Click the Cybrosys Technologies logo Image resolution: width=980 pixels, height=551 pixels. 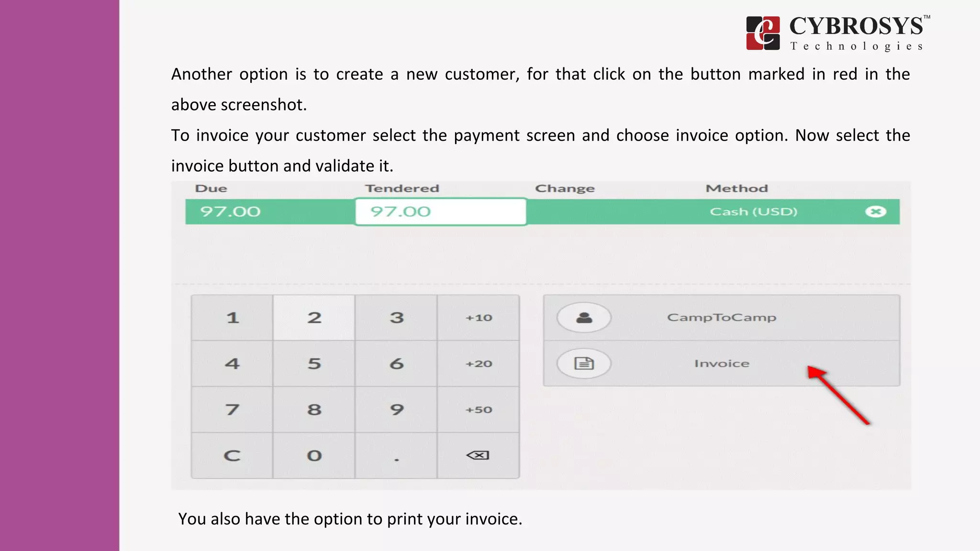[838, 33]
